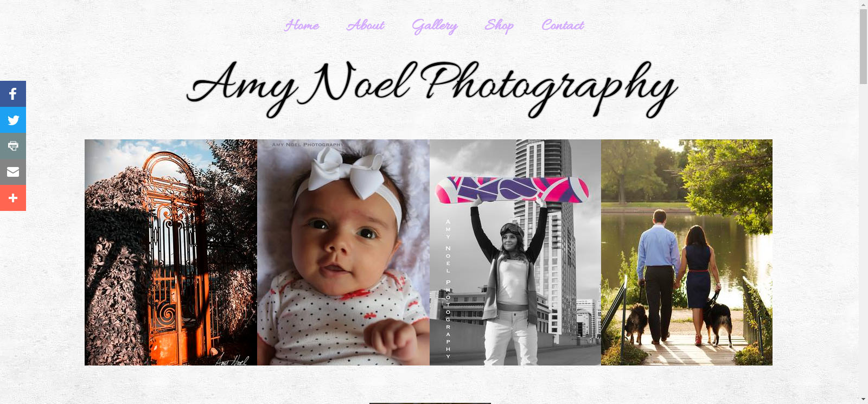Share page via Twitter bird icon
Screen dimensions: 868x404
pyautogui.click(x=13, y=120)
